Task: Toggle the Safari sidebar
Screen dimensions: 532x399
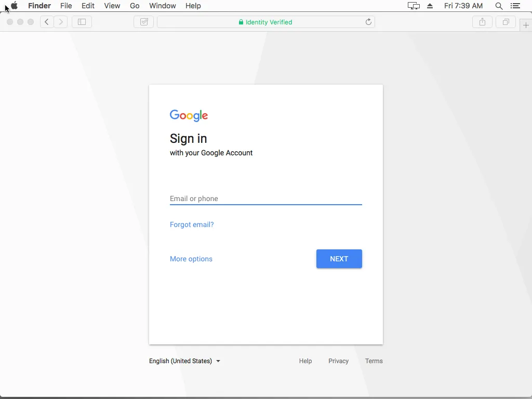Action: pyautogui.click(x=82, y=22)
